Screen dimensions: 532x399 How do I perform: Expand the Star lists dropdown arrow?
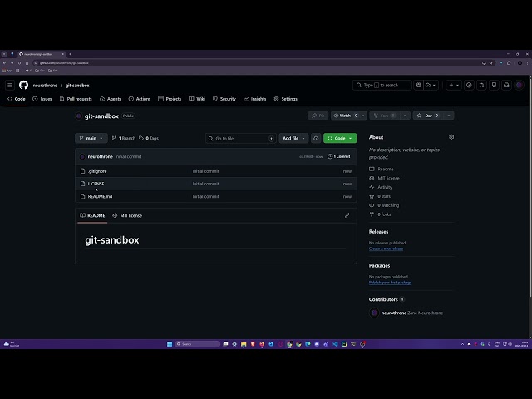[449, 116]
